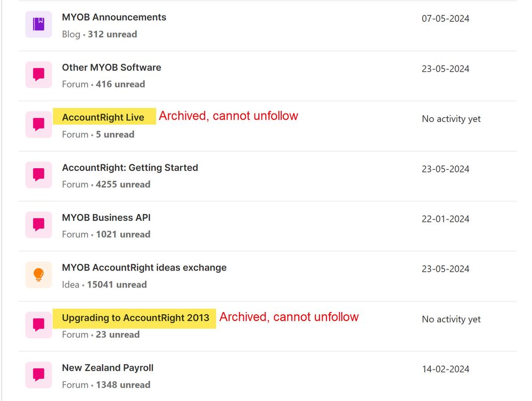Viewport: 532px width, 401px height.
Task: Click the AccountRight: Getting Started forum icon
Action: click(38, 175)
